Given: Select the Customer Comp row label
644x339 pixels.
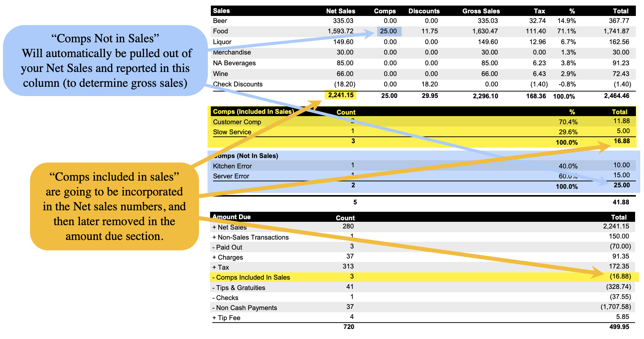Looking at the screenshot, I should (237, 122).
